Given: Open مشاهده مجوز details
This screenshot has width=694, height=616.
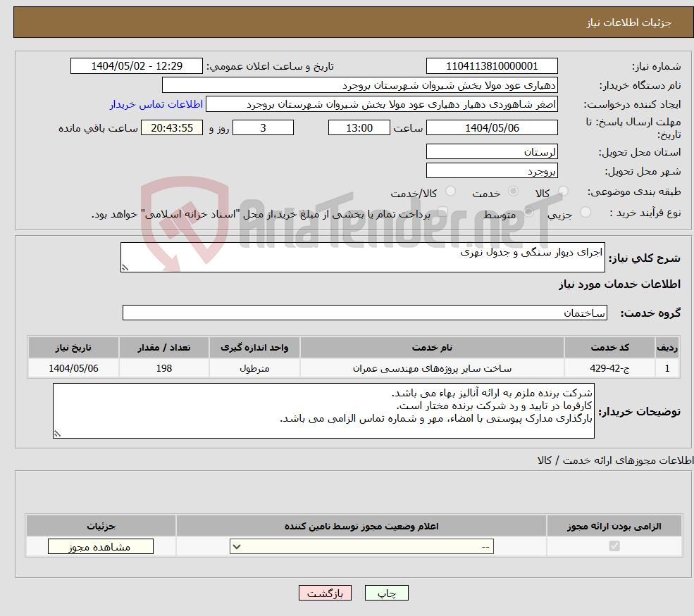Looking at the screenshot, I should point(100,546).
